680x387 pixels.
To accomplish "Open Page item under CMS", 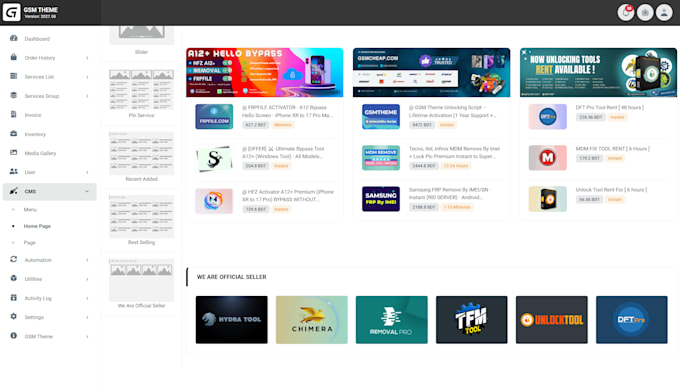I will [x=29, y=243].
